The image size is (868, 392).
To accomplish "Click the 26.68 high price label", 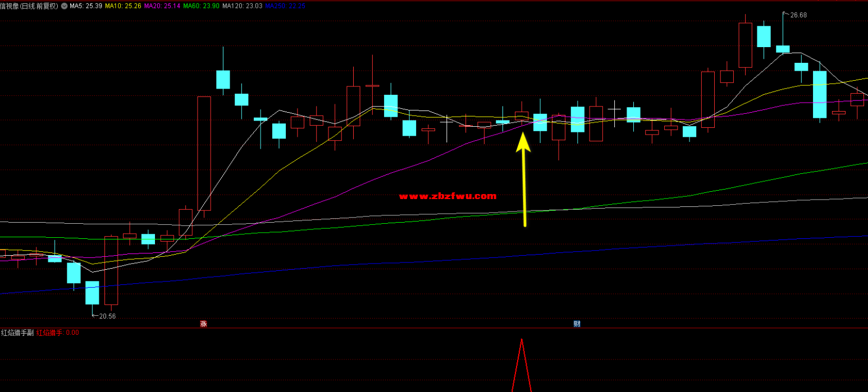I will (x=798, y=15).
